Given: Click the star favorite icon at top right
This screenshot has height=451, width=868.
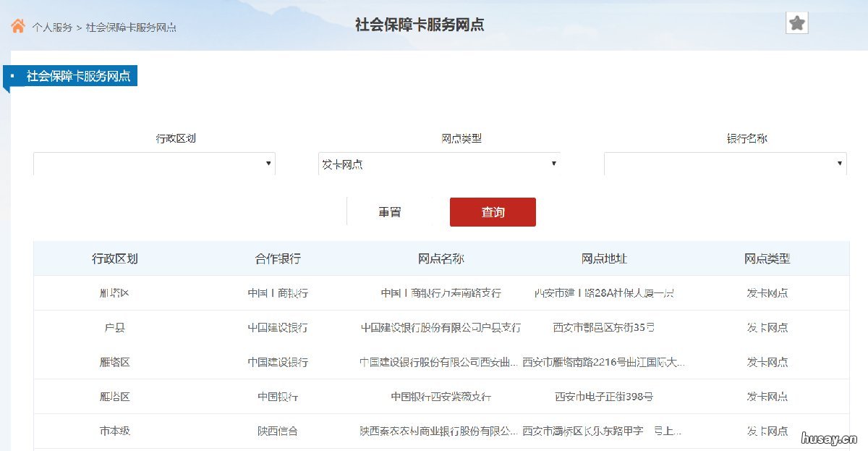Looking at the screenshot, I should [x=796, y=22].
